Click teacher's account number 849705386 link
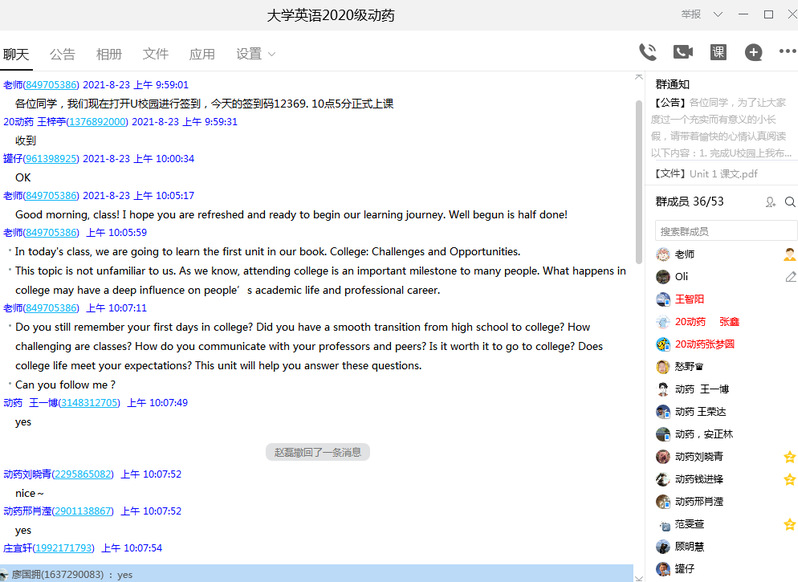 52,85
